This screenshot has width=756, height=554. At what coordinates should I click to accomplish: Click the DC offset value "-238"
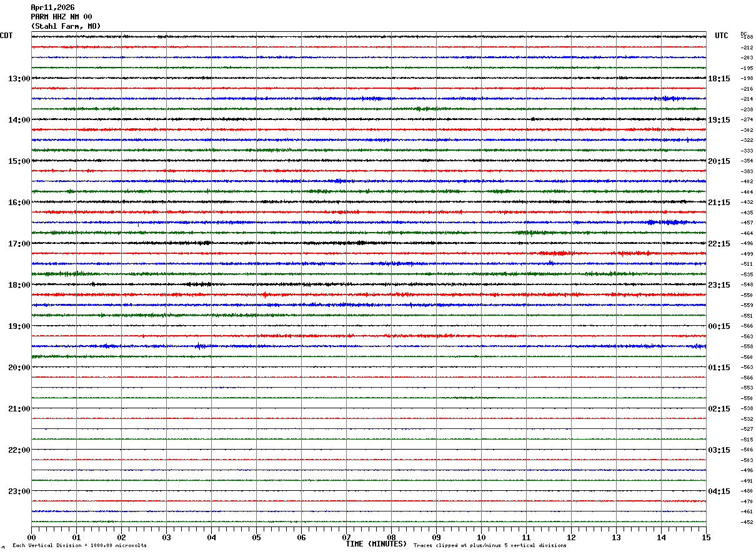pos(747,109)
